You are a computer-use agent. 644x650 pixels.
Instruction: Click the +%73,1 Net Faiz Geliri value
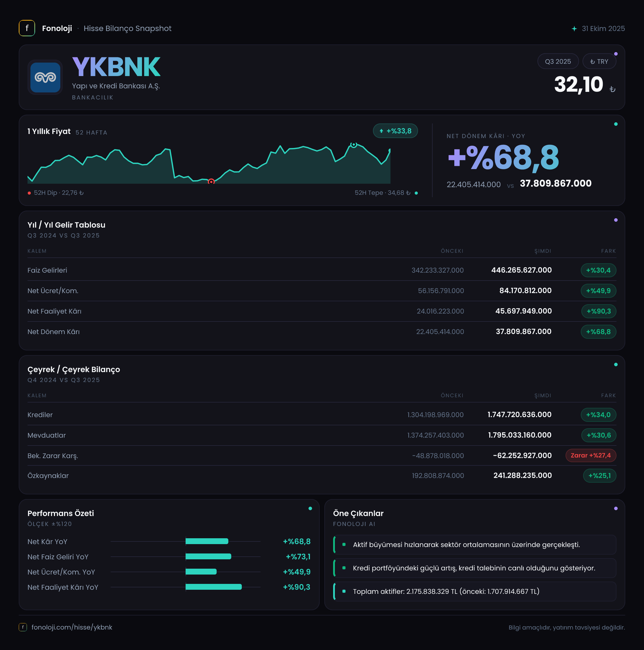(x=298, y=557)
